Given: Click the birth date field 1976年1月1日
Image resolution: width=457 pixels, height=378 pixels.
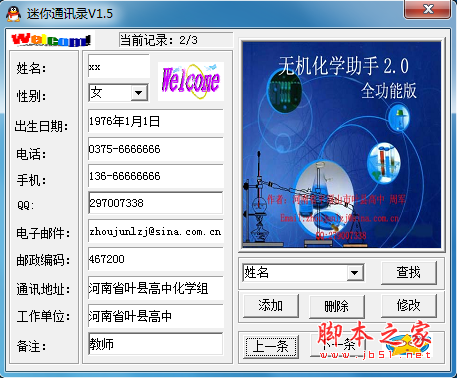Looking at the screenshot, I should click(x=155, y=121).
